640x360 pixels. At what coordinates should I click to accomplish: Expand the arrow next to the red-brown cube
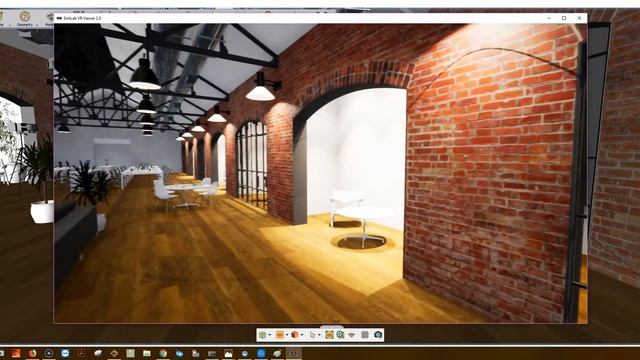pyautogui.click(x=302, y=335)
